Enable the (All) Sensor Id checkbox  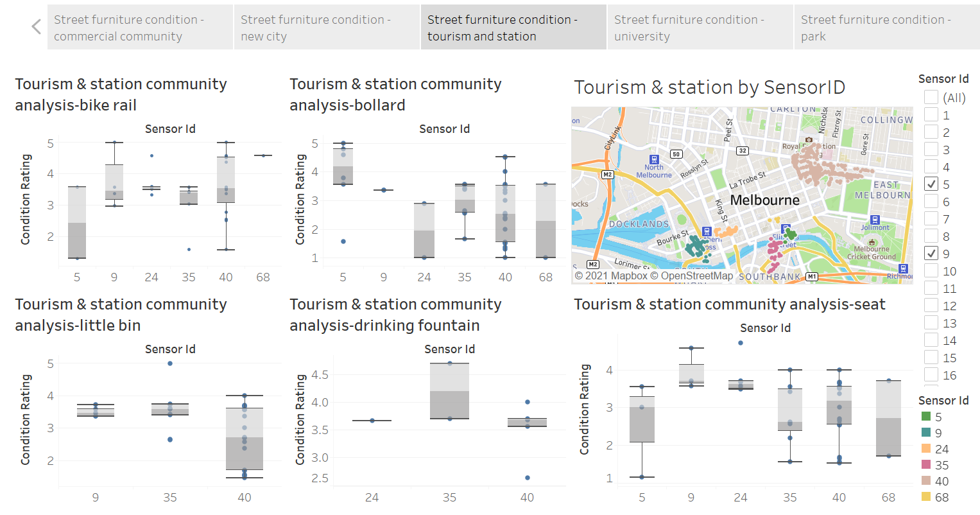930,98
